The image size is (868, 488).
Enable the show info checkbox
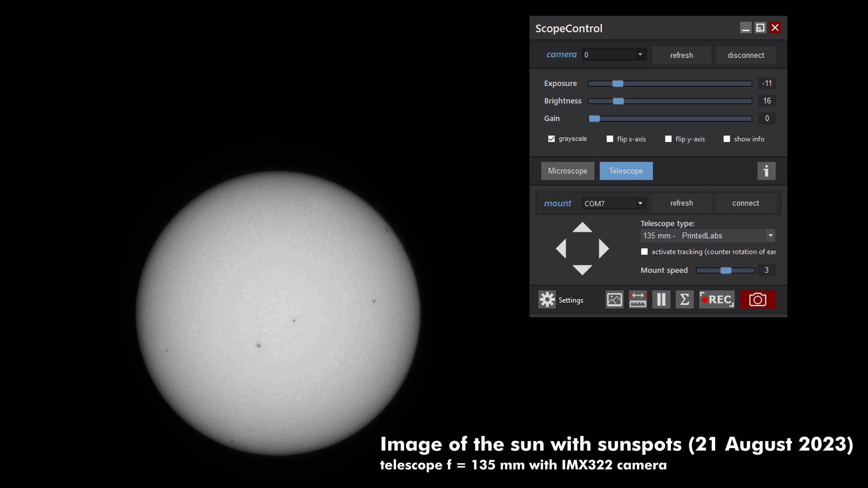(726, 139)
